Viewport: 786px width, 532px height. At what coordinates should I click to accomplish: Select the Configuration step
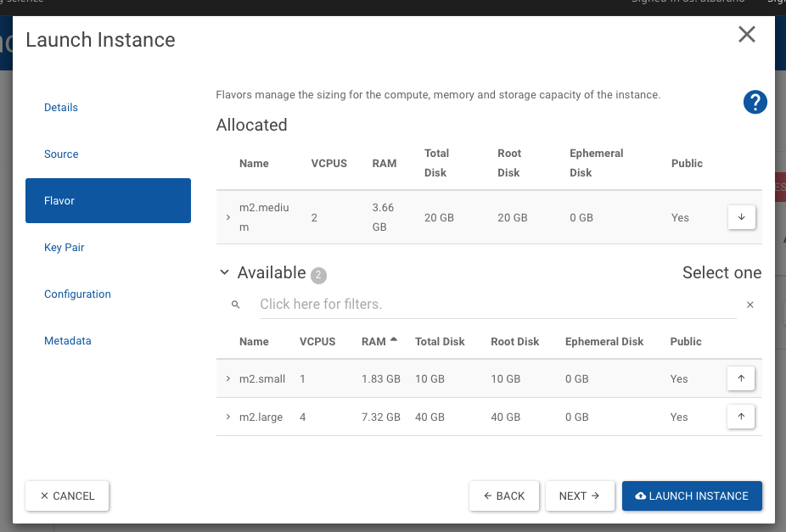click(77, 294)
